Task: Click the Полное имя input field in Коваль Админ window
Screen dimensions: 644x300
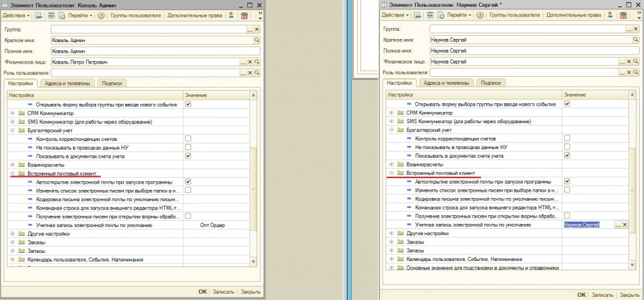Action: 156,51
